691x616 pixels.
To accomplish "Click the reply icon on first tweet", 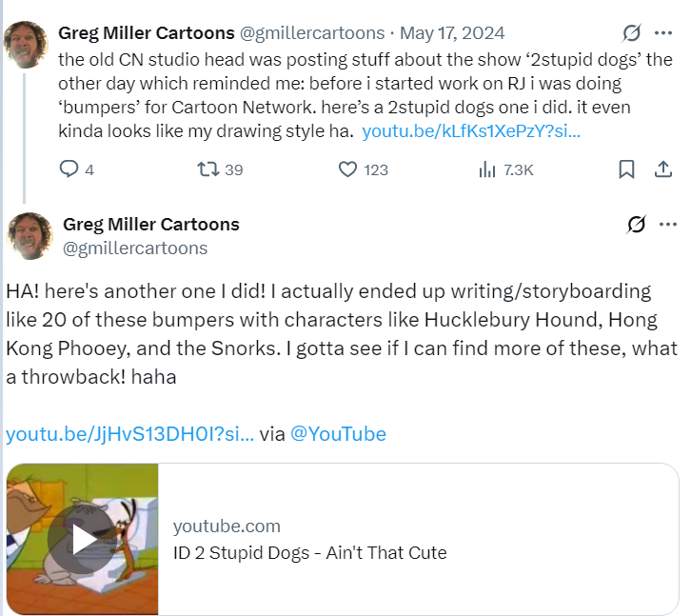I will point(69,169).
